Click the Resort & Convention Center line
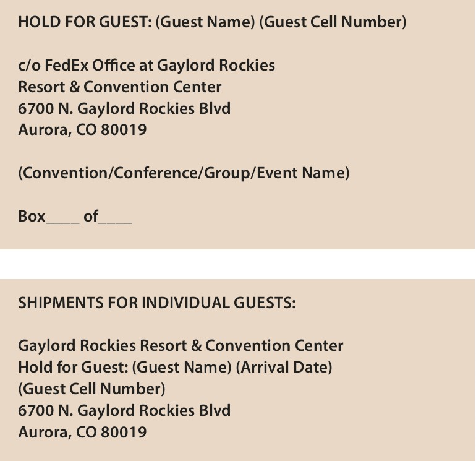Image resolution: width=476 pixels, height=461 pixels. pos(120,87)
